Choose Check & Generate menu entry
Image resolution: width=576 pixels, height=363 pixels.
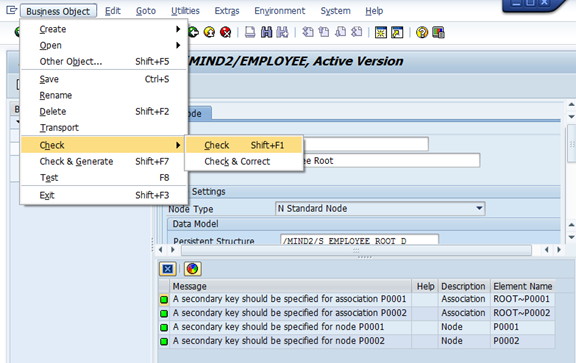pyautogui.click(x=104, y=161)
